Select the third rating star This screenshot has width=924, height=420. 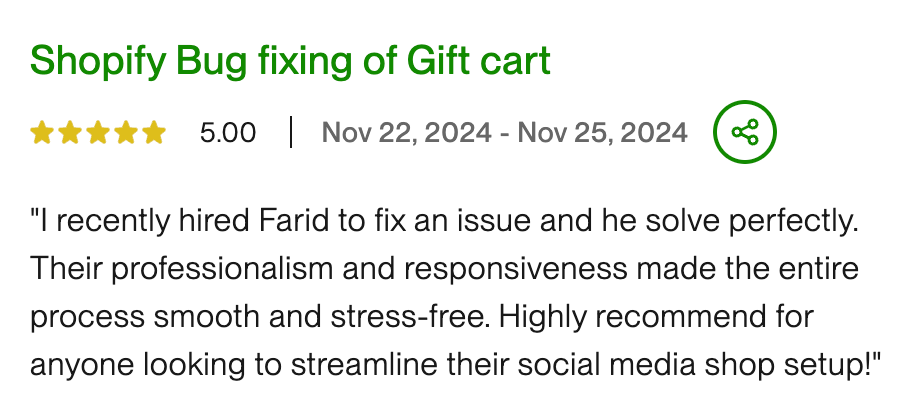(98, 132)
